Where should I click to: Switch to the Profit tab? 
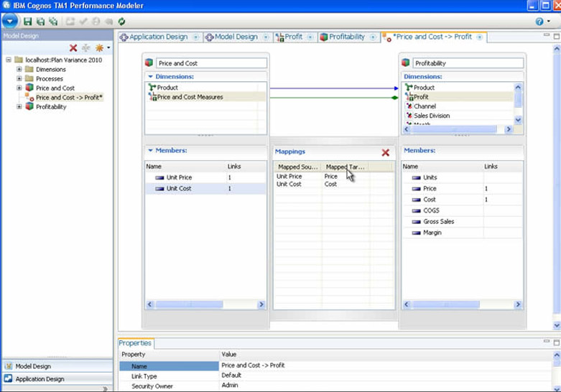click(293, 37)
